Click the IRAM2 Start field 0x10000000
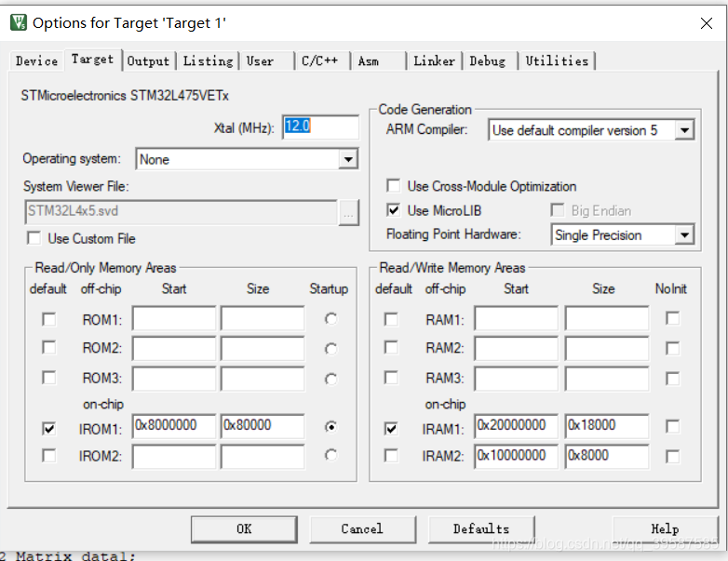The width and height of the screenshot is (728, 561). tap(516, 457)
